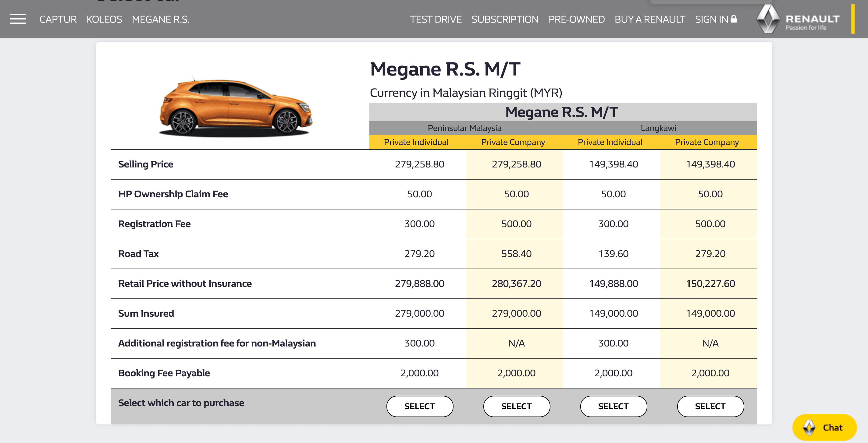Screen dimensions: 868x443
Task: Open BUY A RENAULT page
Action: [650, 19]
